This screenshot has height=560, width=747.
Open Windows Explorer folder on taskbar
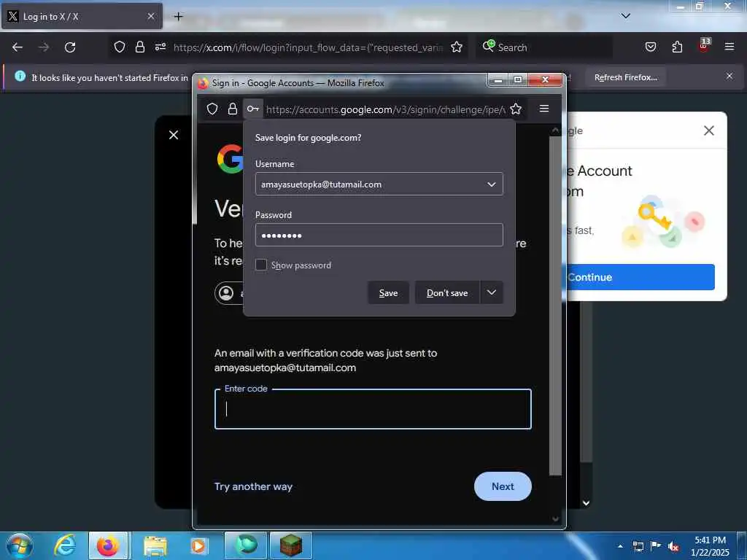155,545
